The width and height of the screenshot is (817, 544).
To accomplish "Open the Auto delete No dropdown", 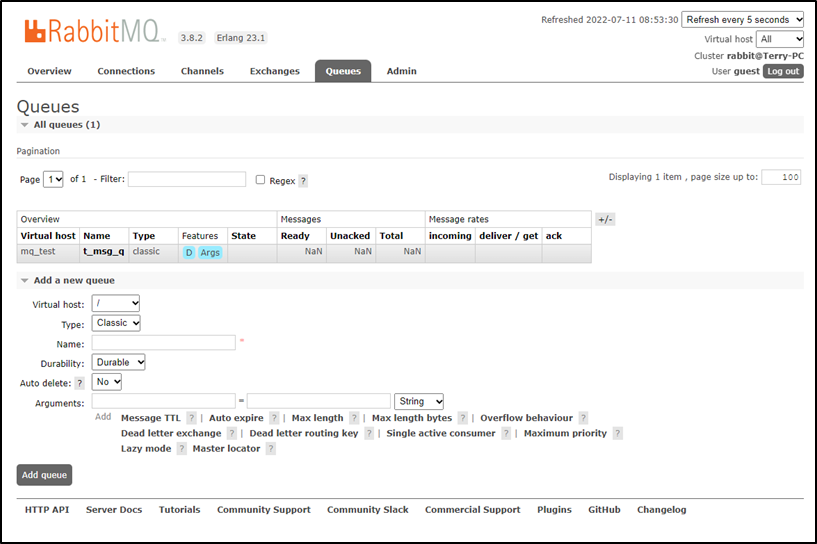I will point(107,382).
